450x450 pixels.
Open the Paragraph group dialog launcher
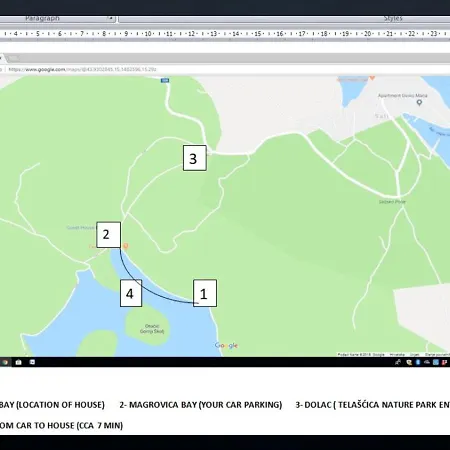111,18
